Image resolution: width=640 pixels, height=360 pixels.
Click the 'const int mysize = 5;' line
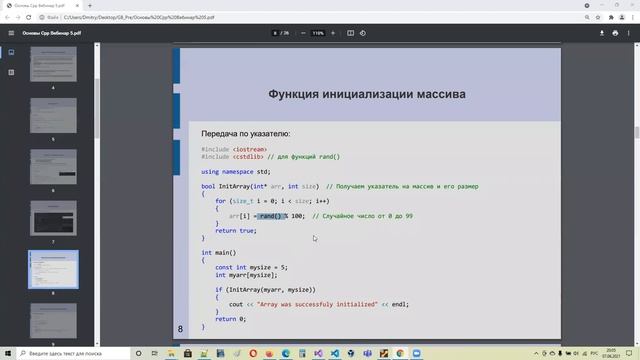(251, 267)
